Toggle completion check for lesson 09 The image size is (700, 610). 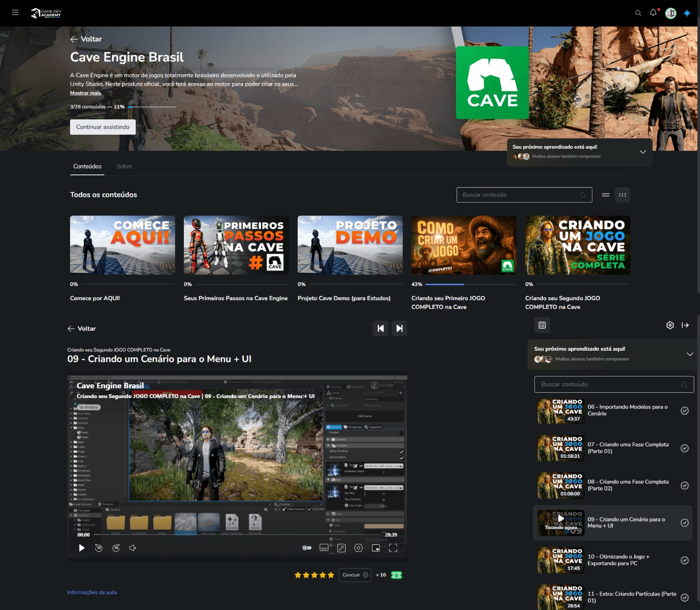point(685,523)
